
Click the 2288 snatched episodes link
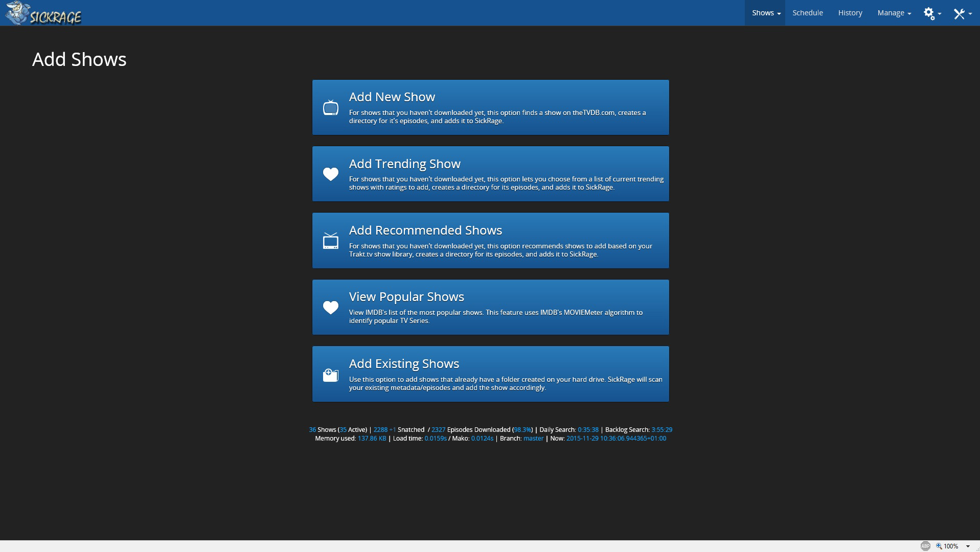pyautogui.click(x=380, y=430)
